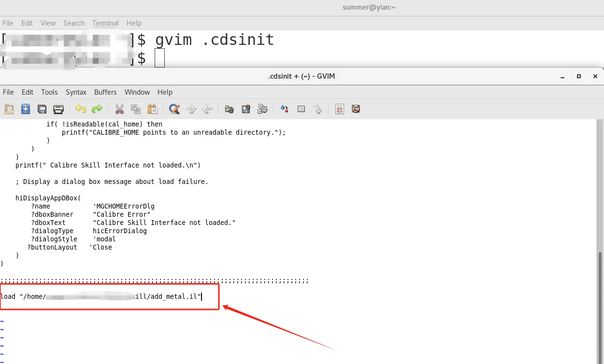Click the Find Help lifebuoy icon
Image resolution: width=604 pixels, height=364 pixels.
(x=356, y=109)
